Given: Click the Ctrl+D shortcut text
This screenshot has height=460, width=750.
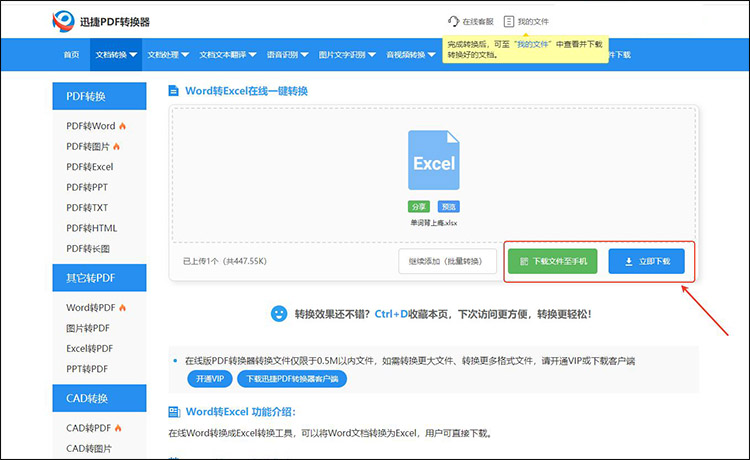Looking at the screenshot, I should tap(391, 314).
